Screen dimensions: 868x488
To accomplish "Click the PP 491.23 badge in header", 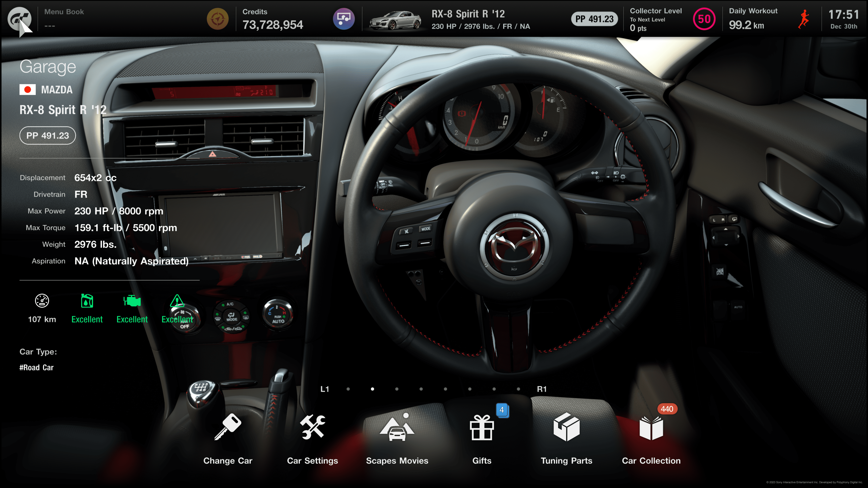I will tap(594, 19).
